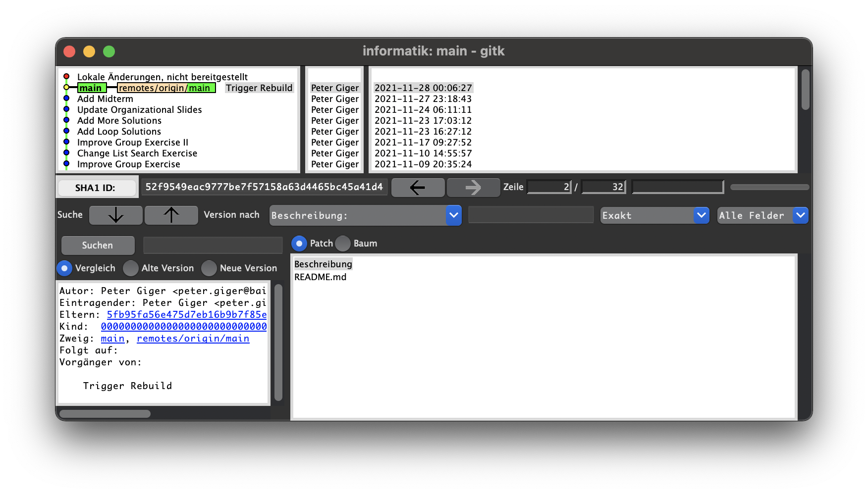Open the Beschreibung dropdown menu
This screenshot has width=868, height=494.
pos(453,215)
